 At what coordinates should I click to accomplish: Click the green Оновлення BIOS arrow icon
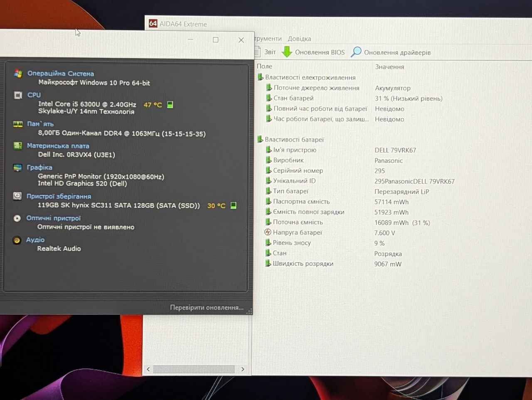287,52
